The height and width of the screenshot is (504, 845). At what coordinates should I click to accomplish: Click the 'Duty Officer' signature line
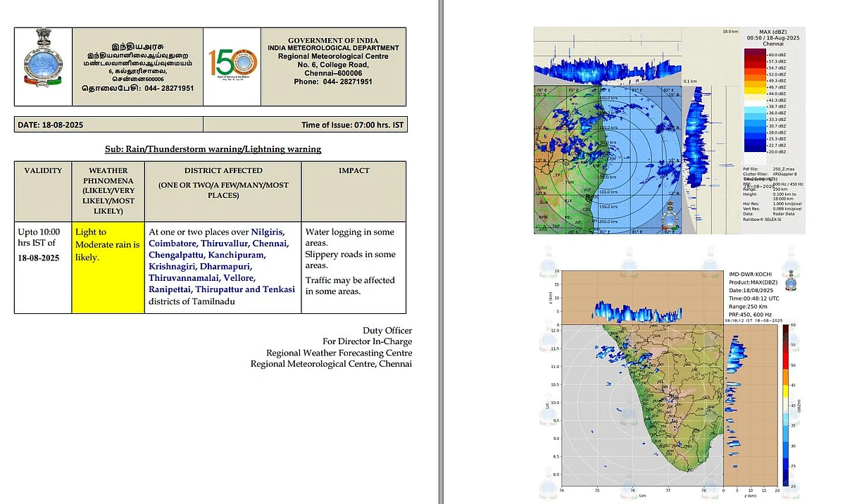[x=387, y=330]
